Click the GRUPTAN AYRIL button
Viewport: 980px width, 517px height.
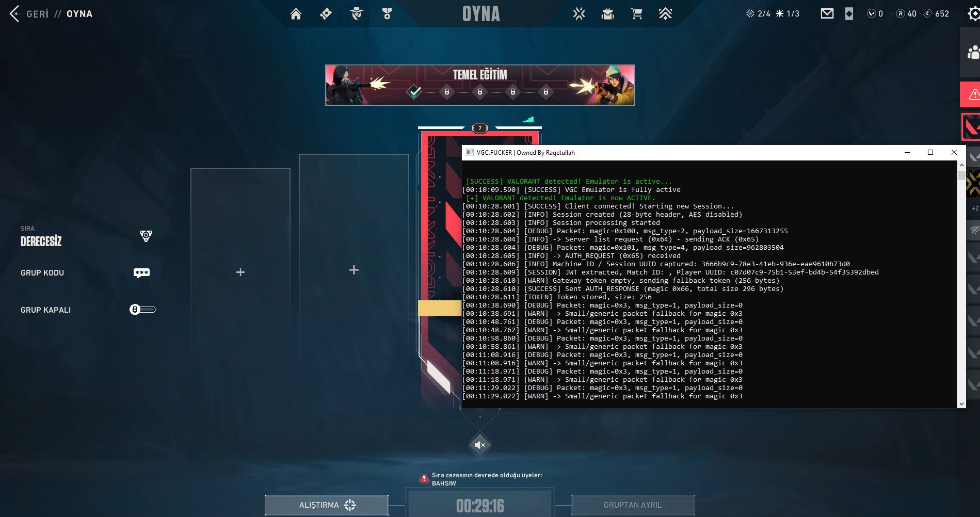pyautogui.click(x=633, y=505)
